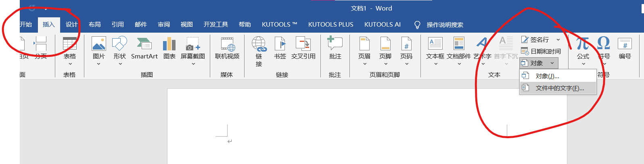Switch to the 引用 tab
The width and height of the screenshot is (644, 164).
pyautogui.click(x=118, y=25)
